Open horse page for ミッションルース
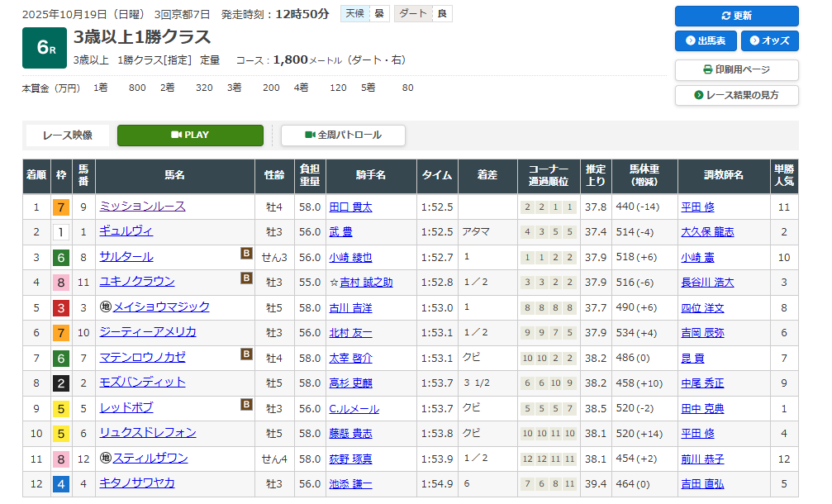Image resolution: width=832 pixels, height=504 pixels. pos(142,207)
